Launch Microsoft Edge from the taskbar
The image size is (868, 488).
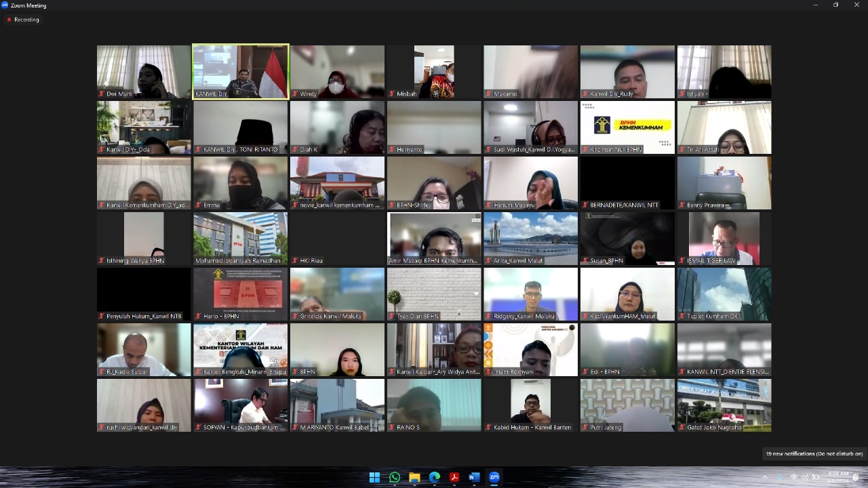click(x=434, y=477)
